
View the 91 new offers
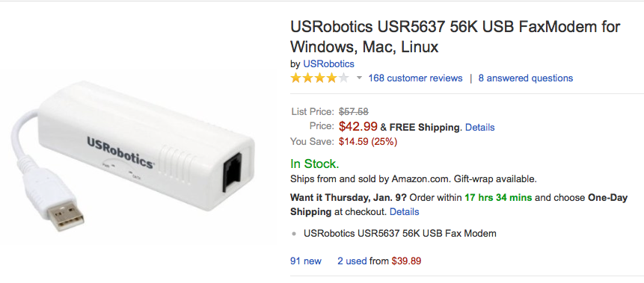[x=306, y=261]
